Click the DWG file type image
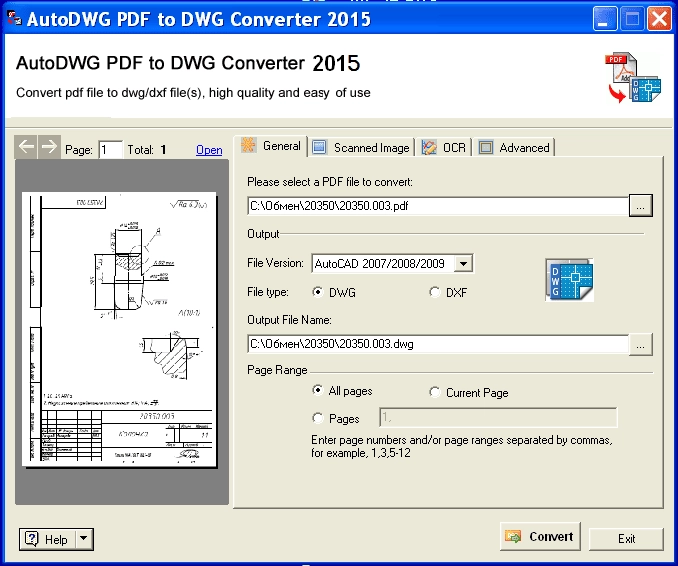Screen dimensions: 678x566 (x=569, y=280)
